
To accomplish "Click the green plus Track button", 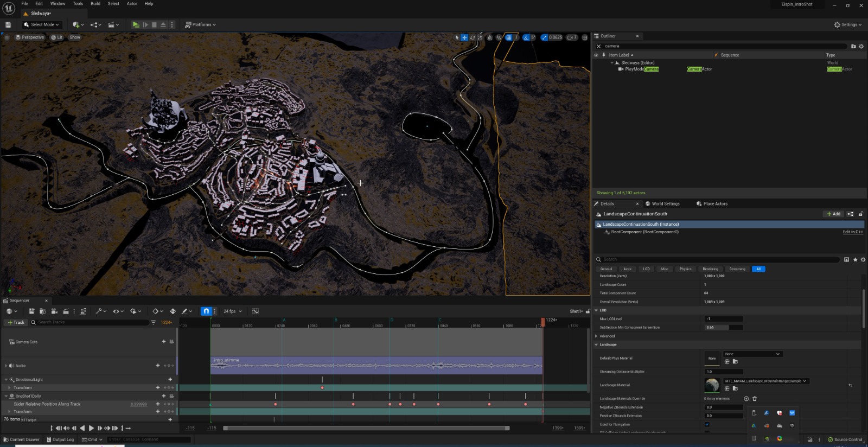I will (16, 322).
